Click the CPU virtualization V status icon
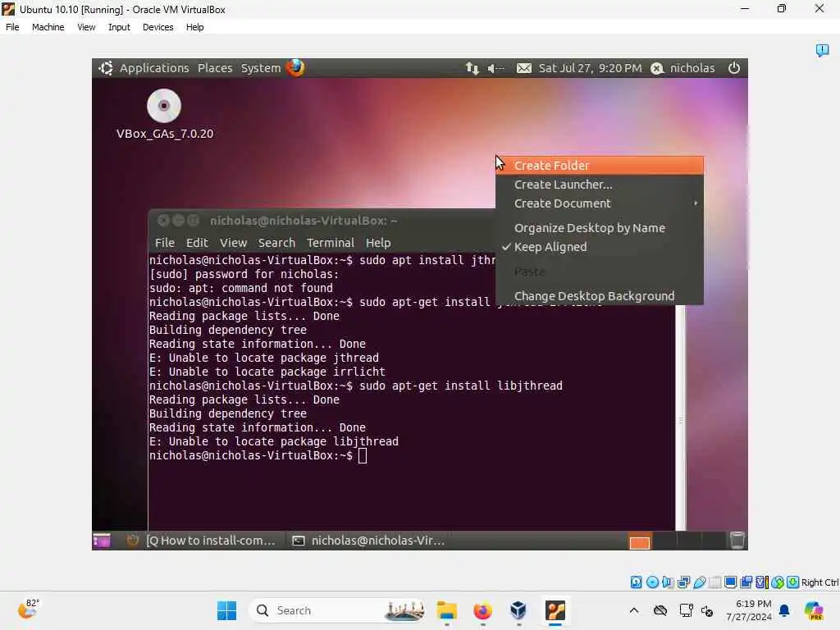The image size is (840, 630). (762, 582)
